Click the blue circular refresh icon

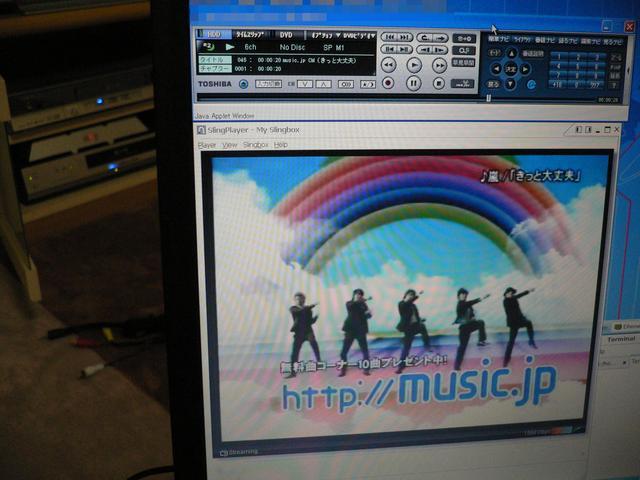531,84
